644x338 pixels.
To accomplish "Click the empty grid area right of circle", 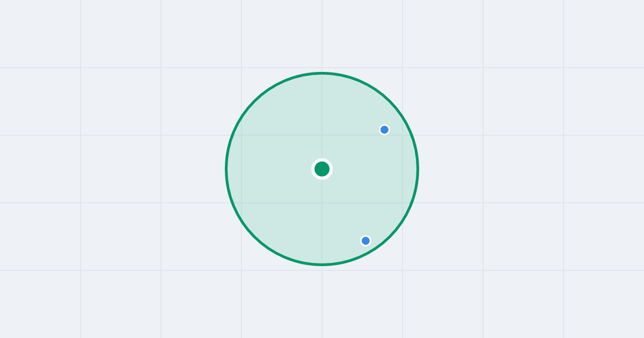I will point(531,169).
